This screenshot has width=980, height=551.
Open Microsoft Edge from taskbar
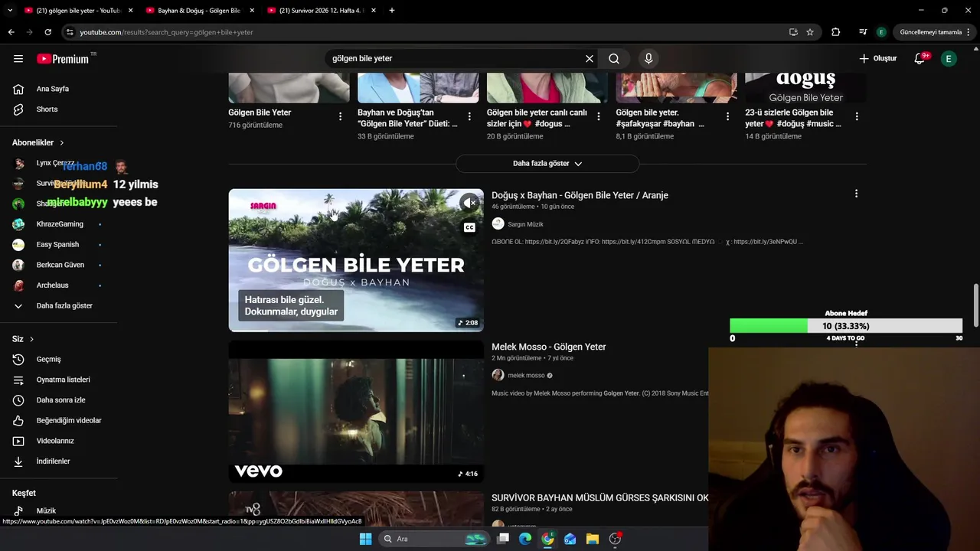(525, 539)
